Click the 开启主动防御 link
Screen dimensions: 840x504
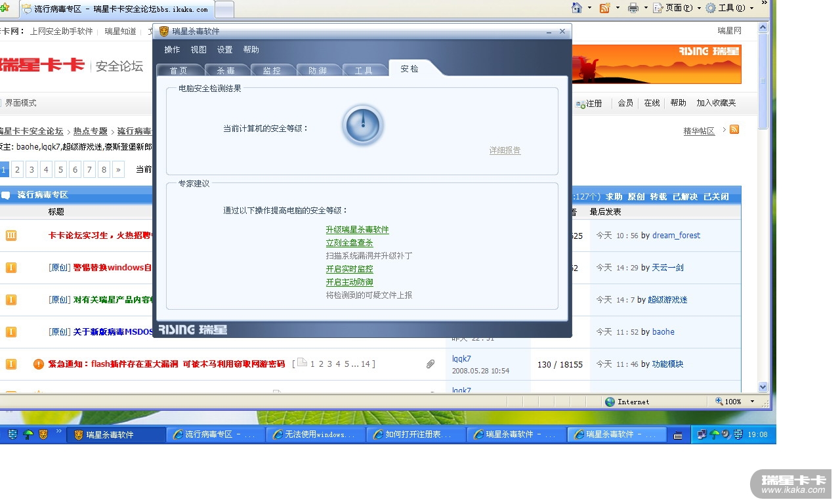[x=349, y=282]
